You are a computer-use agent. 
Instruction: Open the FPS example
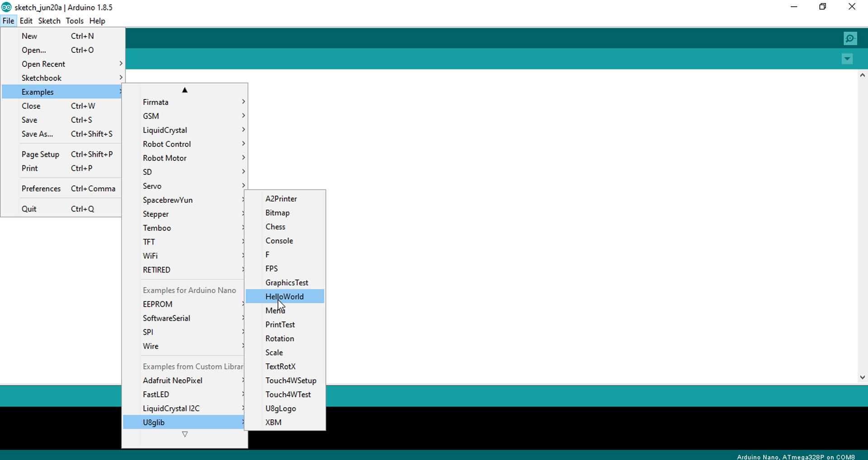tap(285, 269)
